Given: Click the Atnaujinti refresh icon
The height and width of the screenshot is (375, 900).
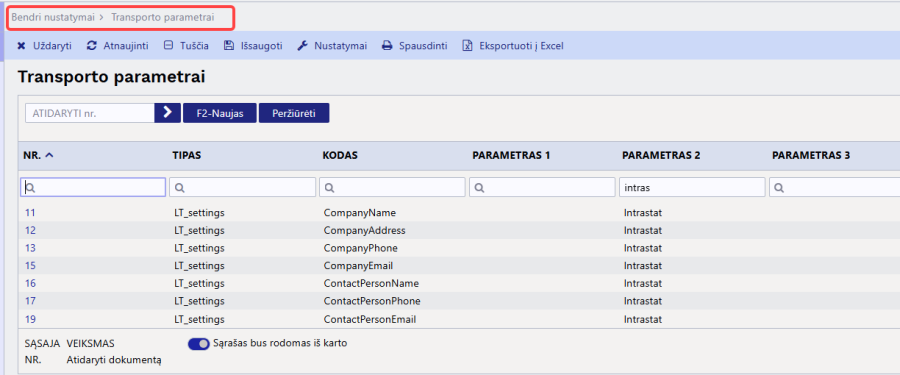Looking at the screenshot, I should [x=91, y=46].
